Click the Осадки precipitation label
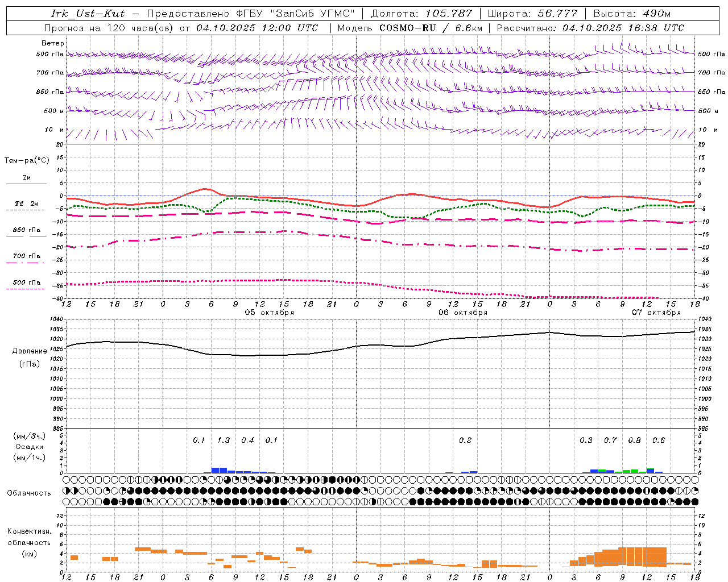This screenshot has height=582, width=728. pos(30,447)
